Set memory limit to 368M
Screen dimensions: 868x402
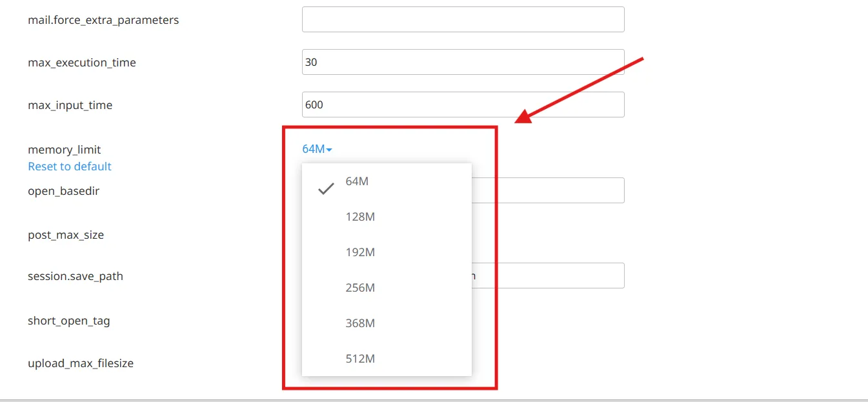coord(360,323)
